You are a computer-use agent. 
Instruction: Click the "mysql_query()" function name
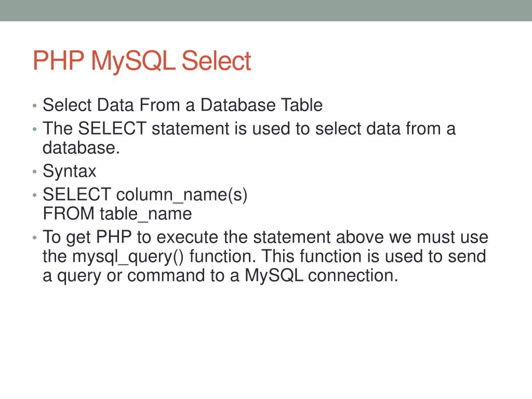coord(128,257)
